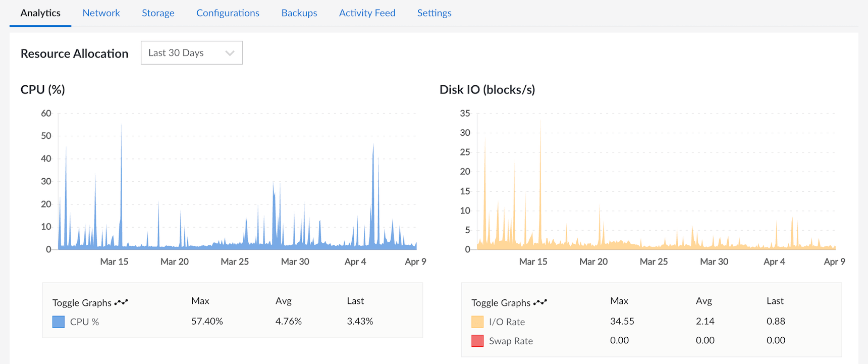Click the CPU Max value 57.40%
Image resolution: width=868 pixels, height=364 pixels.
(207, 321)
